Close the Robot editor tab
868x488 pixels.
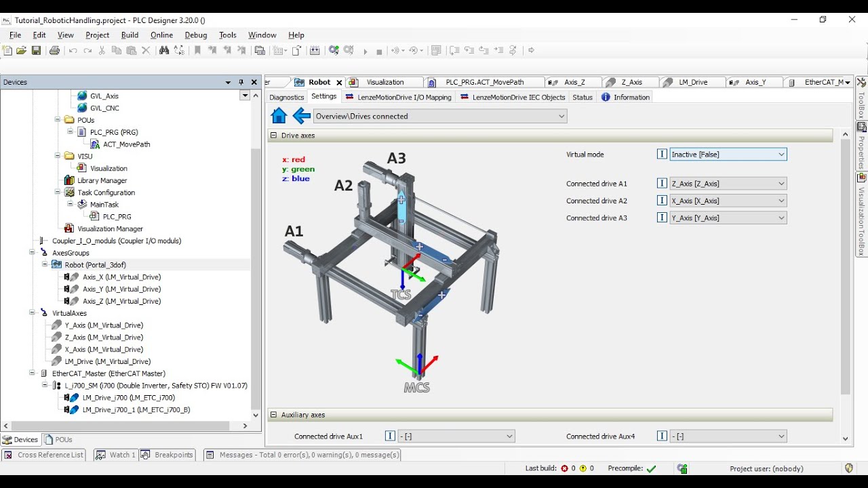point(340,83)
